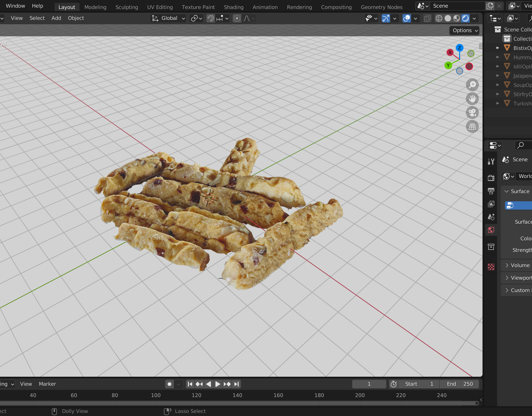The width and height of the screenshot is (532, 416).
Task: Expand the Volume panel
Action: 520,265
